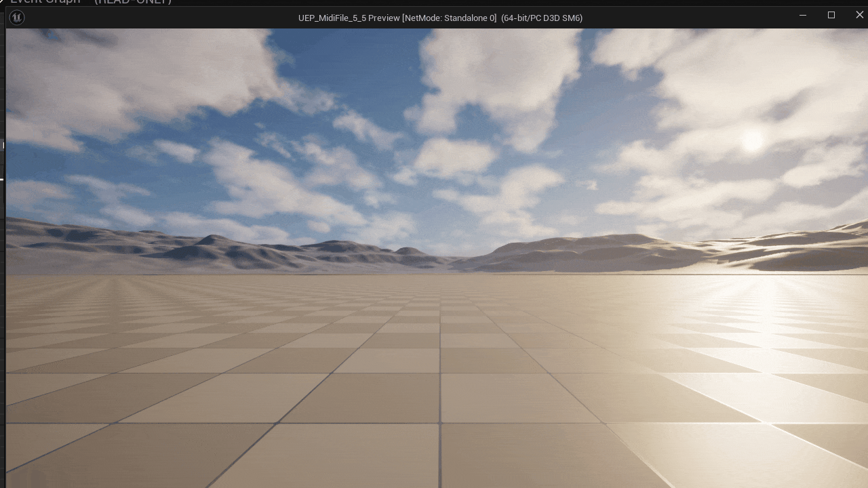This screenshot has height=488, width=868.
Task: Maximize the standalone preview window
Action: point(831,15)
